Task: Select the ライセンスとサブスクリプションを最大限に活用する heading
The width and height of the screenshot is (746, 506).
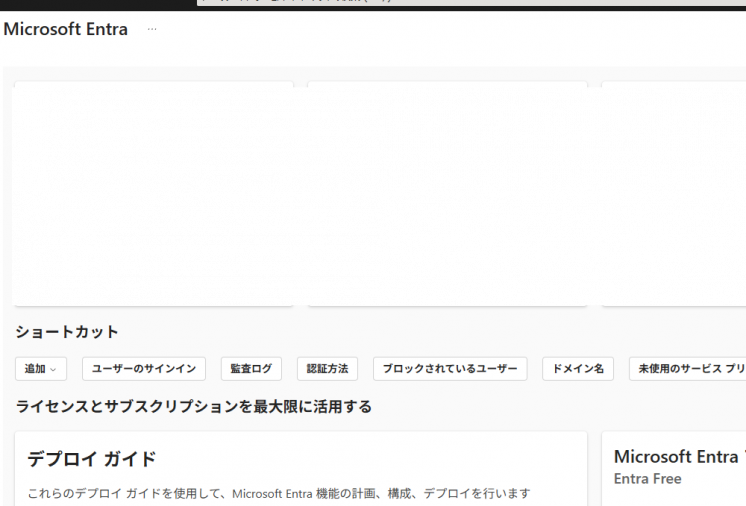Action: pyautogui.click(x=194, y=406)
